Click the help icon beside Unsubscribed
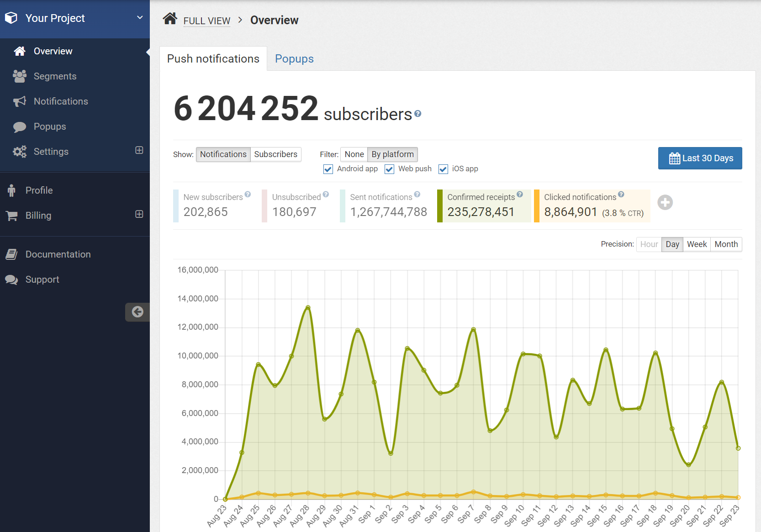 tap(326, 195)
